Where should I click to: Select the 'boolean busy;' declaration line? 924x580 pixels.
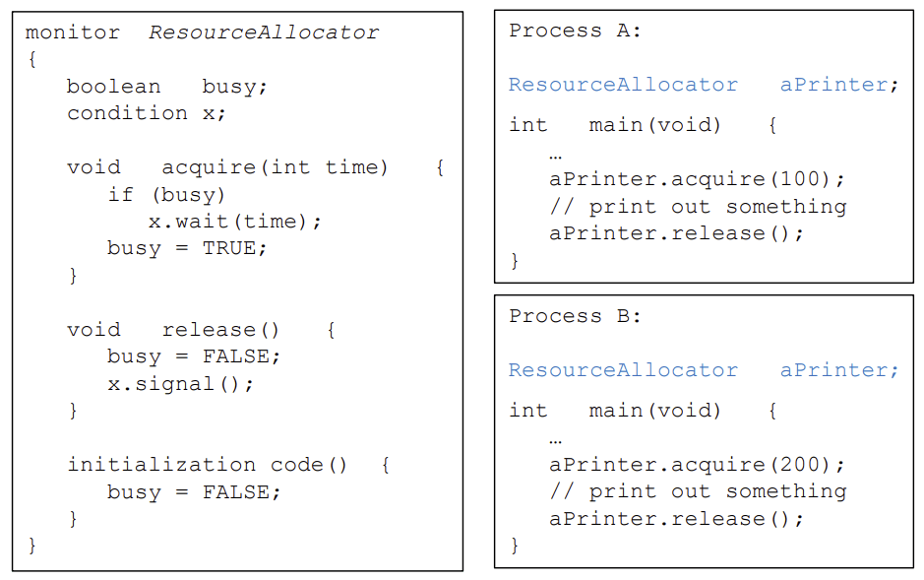(x=166, y=87)
